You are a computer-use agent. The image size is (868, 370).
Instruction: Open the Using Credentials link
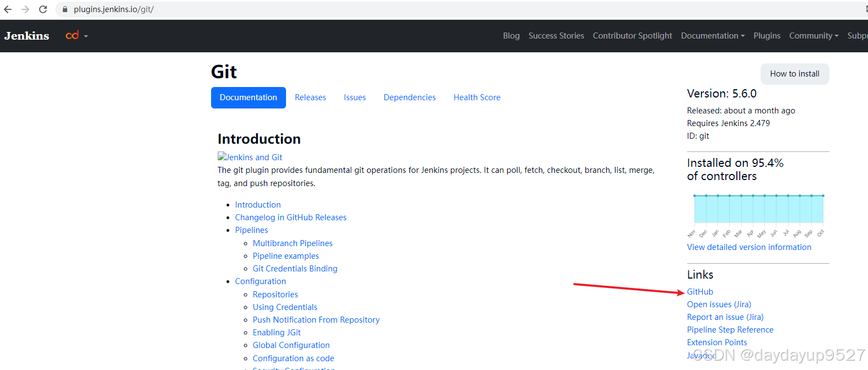[285, 307]
